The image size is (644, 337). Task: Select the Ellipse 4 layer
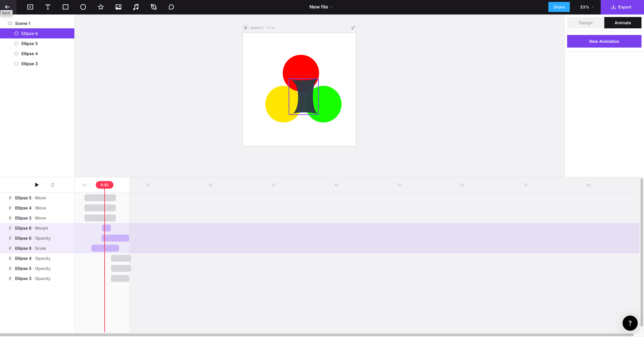30,54
